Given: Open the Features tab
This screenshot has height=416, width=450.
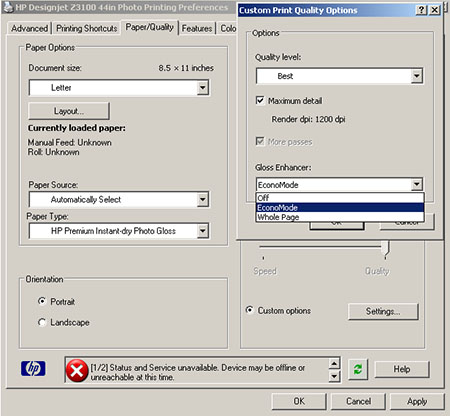Looking at the screenshot, I should (x=197, y=28).
